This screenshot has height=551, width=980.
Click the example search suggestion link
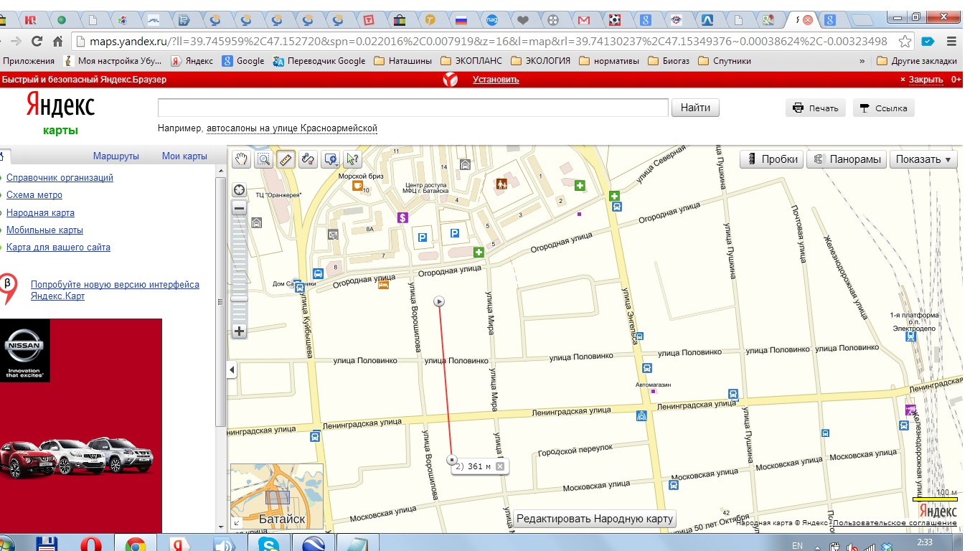[x=291, y=128]
